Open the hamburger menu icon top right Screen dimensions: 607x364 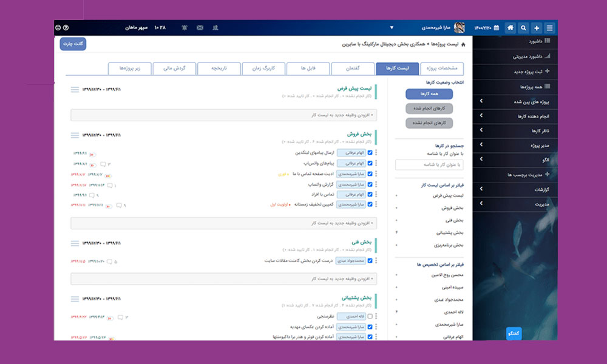(x=550, y=27)
